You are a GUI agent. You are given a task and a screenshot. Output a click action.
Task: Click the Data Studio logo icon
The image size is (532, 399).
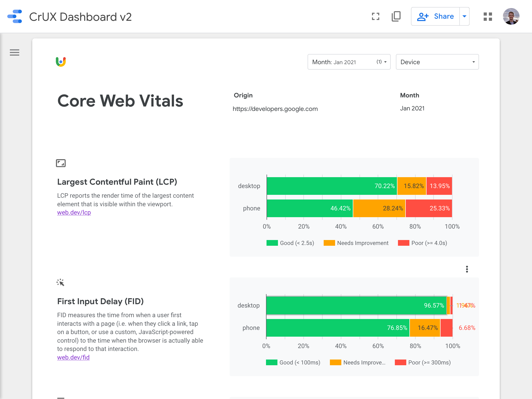point(15,17)
